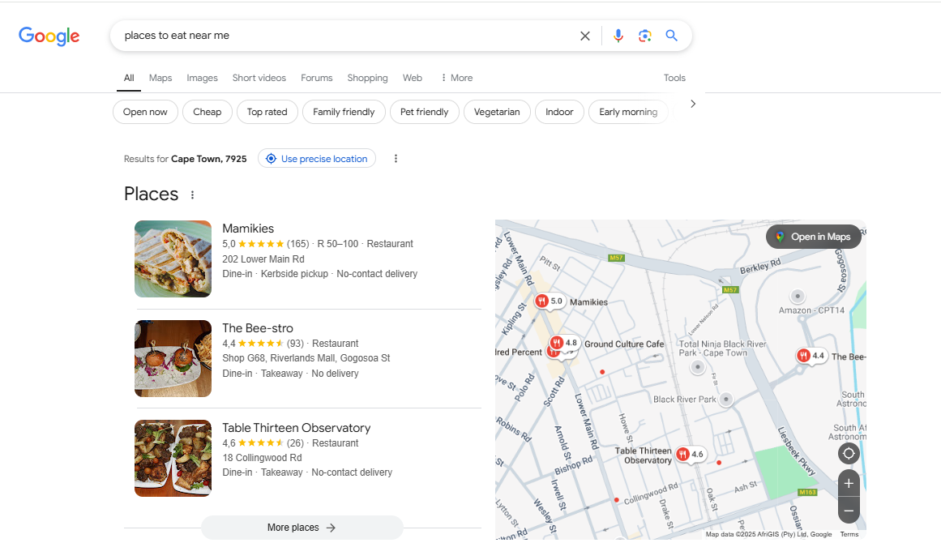Filter results by Open now
The height and width of the screenshot is (560, 941).
tap(145, 112)
